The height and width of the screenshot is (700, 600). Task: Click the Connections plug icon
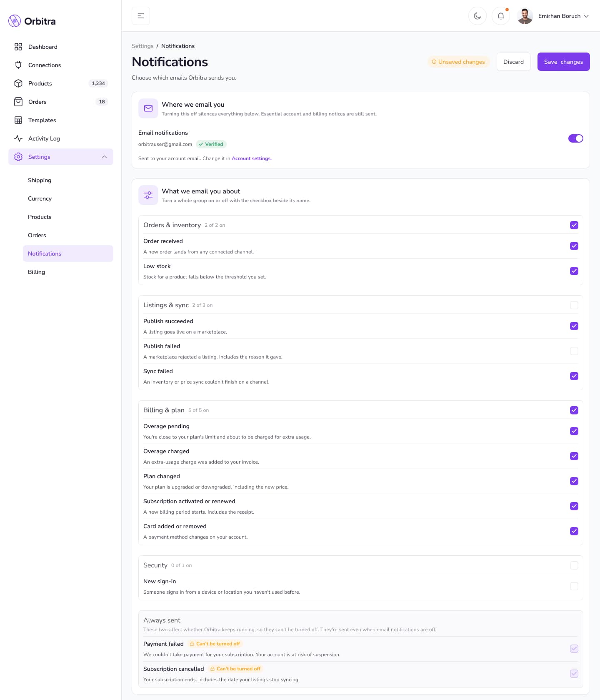18,65
